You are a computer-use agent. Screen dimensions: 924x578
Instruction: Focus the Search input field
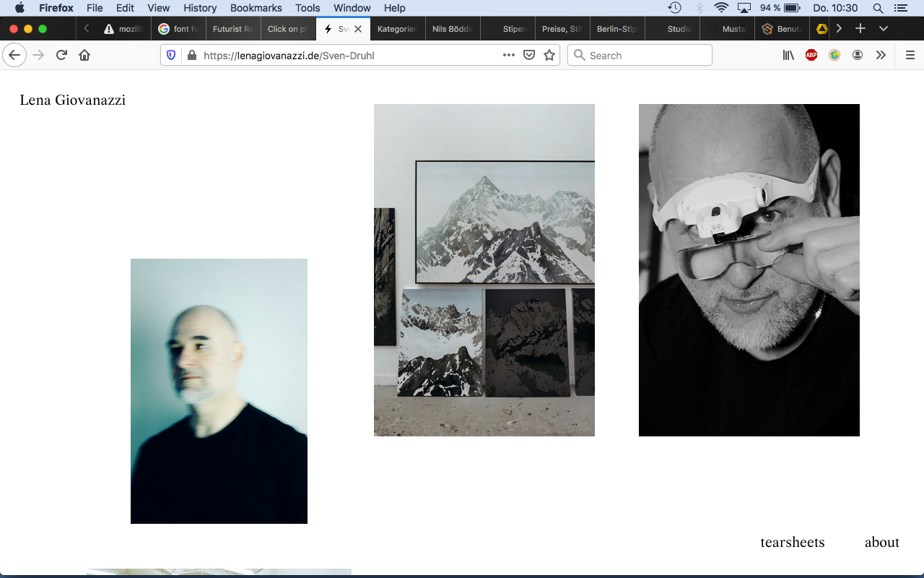(648, 55)
